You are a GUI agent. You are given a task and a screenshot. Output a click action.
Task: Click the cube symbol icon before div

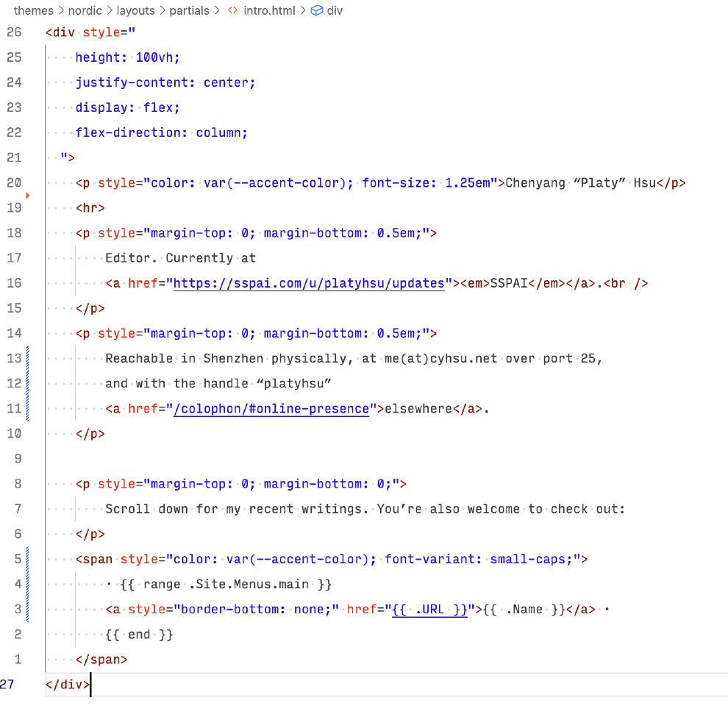point(317,11)
